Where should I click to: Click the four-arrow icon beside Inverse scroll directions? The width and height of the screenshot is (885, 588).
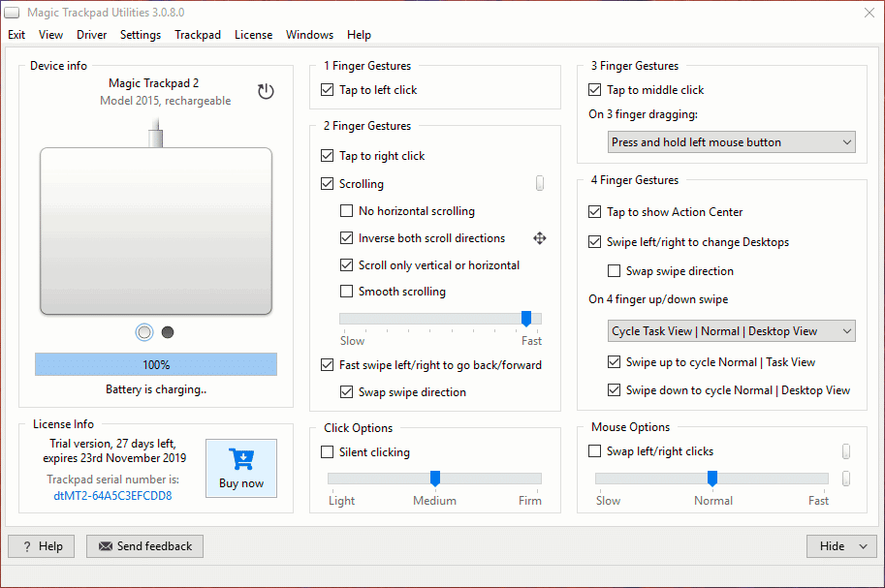pyautogui.click(x=540, y=238)
